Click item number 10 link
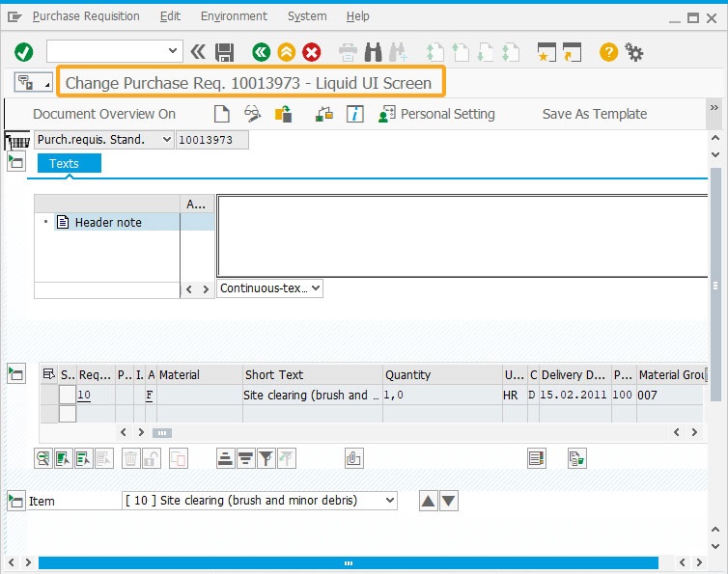This screenshot has height=574, width=728. (x=84, y=395)
